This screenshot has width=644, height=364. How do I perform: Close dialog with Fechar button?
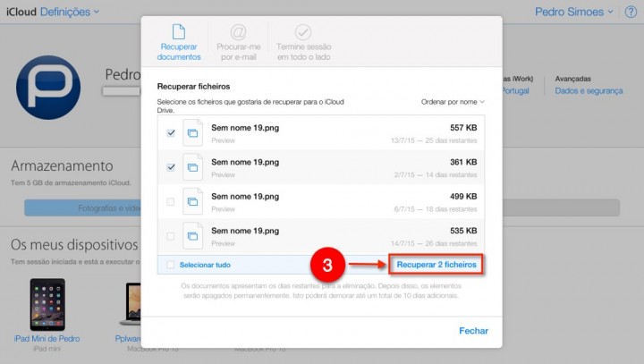tap(473, 331)
